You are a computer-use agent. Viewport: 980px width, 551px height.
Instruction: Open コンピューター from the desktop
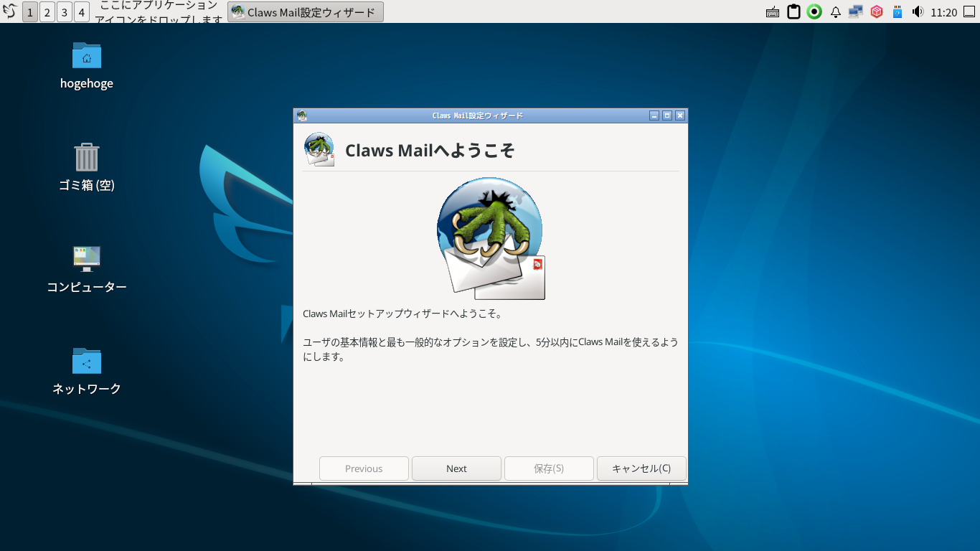pyautogui.click(x=86, y=258)
